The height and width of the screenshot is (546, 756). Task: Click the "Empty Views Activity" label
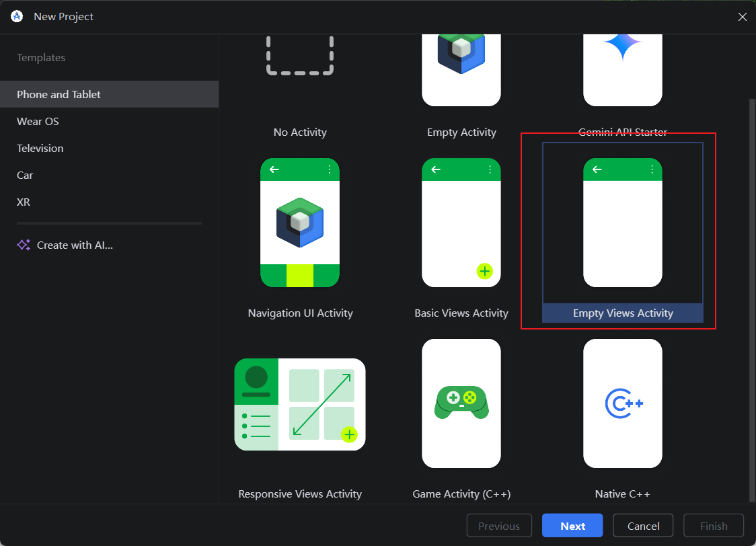[622, 313]
